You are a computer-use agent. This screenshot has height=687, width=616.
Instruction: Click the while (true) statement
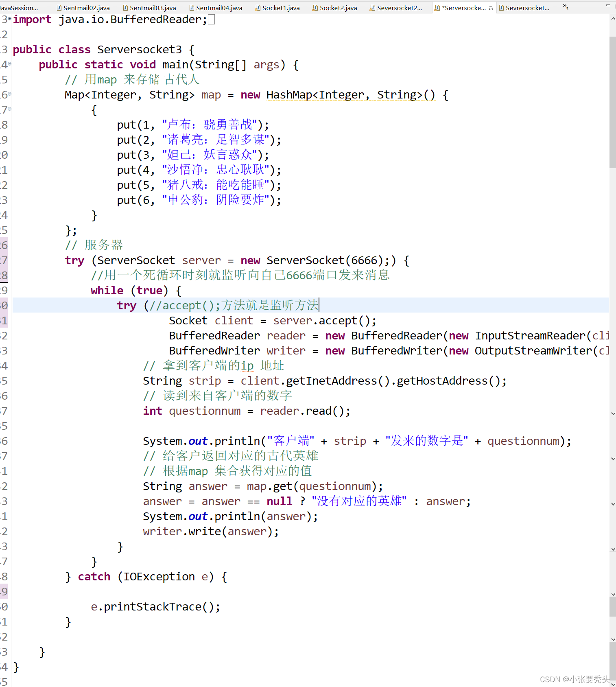pos(136,291)
